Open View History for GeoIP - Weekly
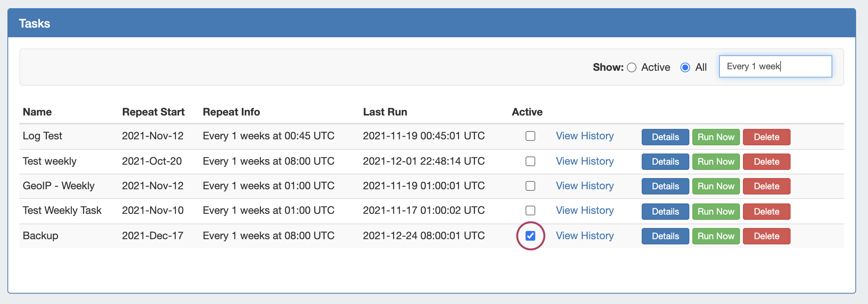The image size is (868, 304). pos(584,186)
